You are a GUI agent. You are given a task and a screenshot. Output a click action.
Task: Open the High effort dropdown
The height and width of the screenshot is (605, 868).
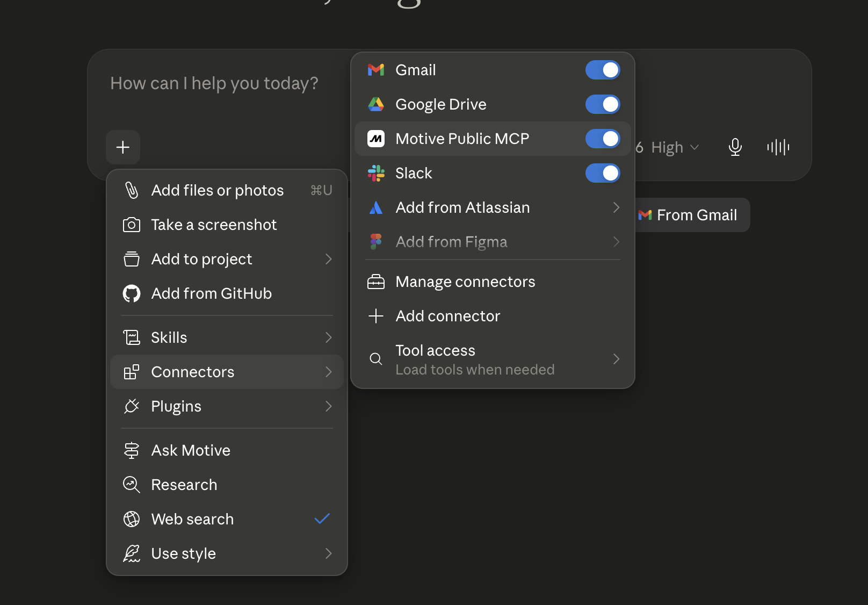tap(675, 147)
